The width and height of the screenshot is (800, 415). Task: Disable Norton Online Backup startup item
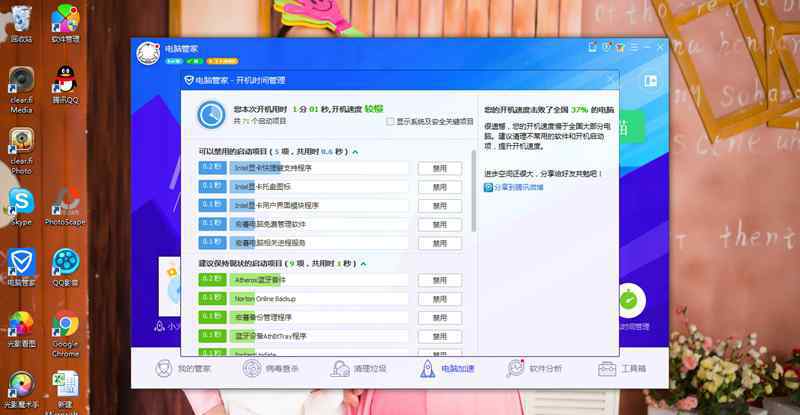[x=440, y=299]
